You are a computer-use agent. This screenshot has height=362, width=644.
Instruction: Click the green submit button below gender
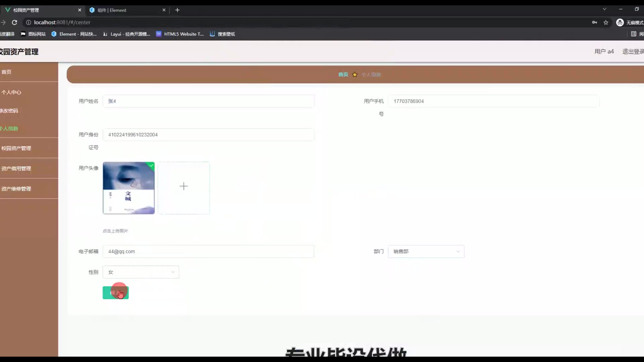[115, 293]
